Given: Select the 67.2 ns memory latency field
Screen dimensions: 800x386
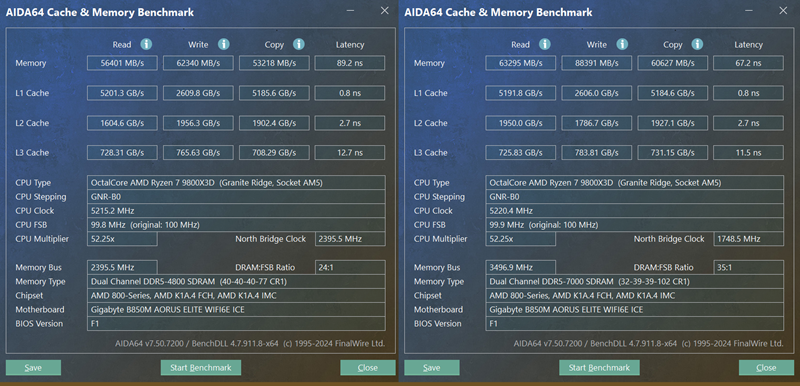Looking at the screenshot, I should coord(748,63).
